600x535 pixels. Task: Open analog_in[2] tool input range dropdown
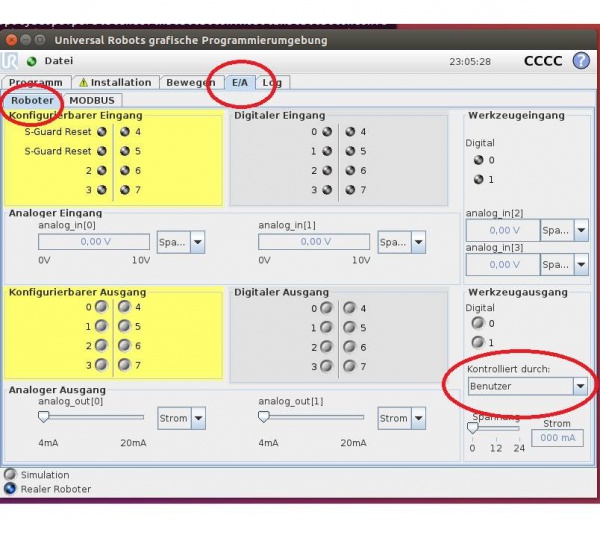[x=581, y=231]
